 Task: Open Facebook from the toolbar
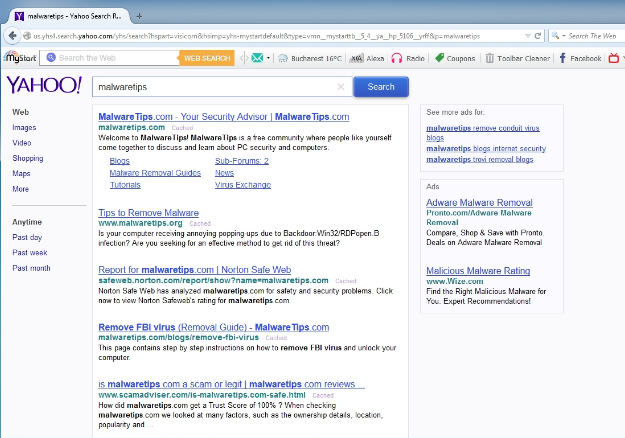pos(580,58)
